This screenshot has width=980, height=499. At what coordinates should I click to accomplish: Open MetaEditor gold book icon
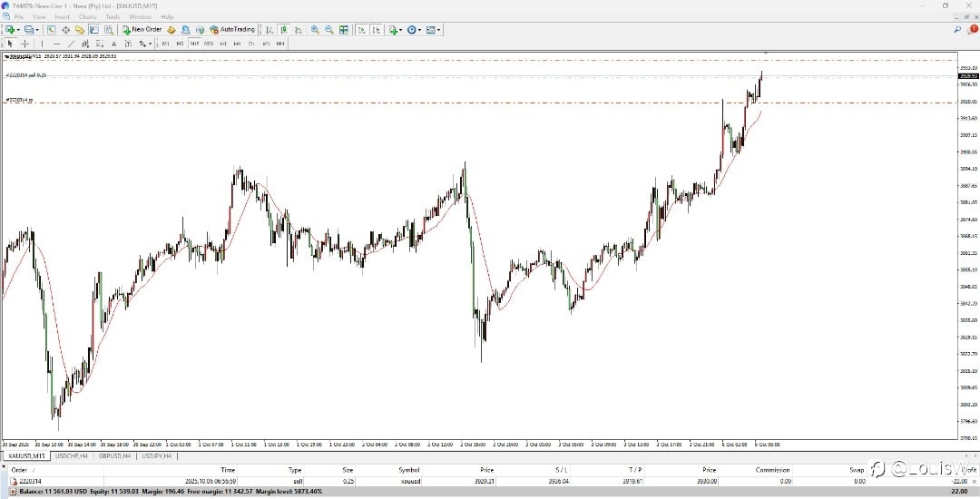[171, 29]
